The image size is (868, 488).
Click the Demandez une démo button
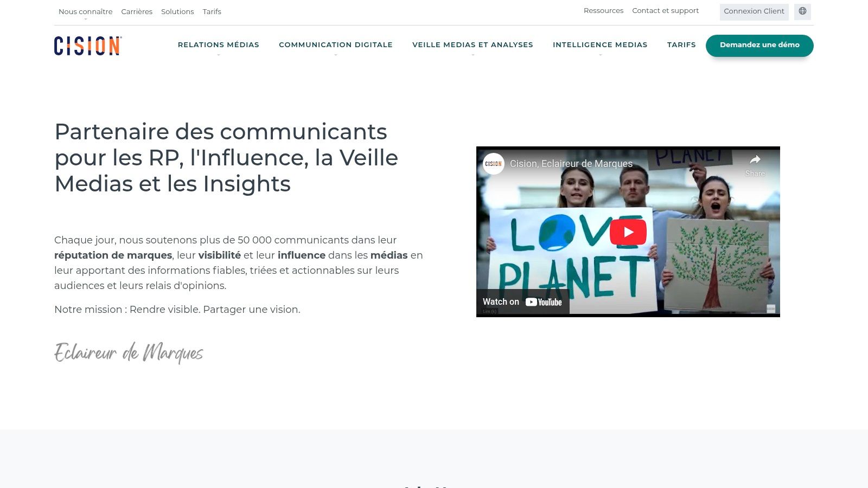tap(759, 46)
